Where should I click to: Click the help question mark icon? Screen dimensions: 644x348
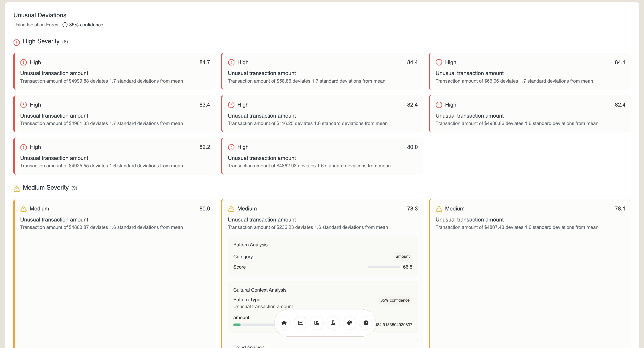[x=366, y=323]
